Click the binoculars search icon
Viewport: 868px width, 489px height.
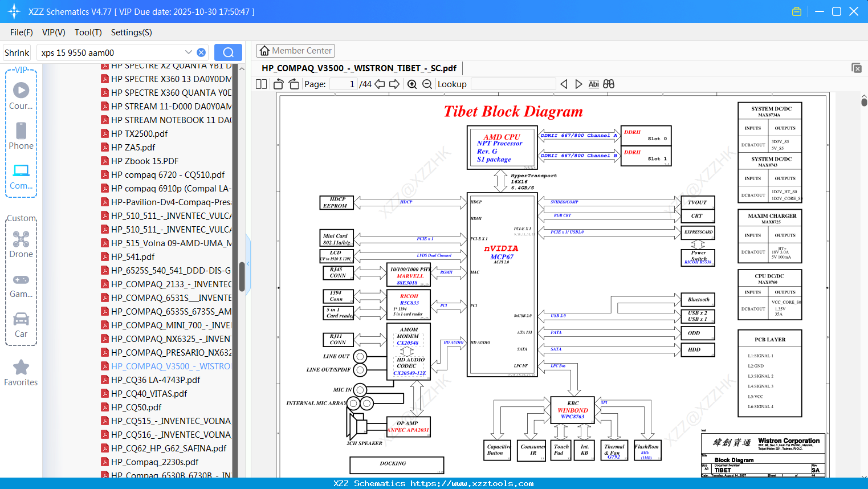(x=609, y=84)
